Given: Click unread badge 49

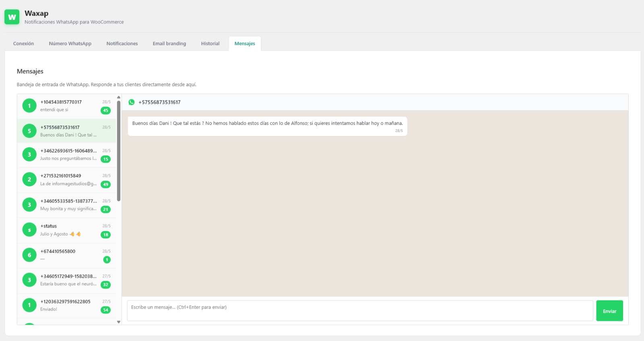Looking at the screenshot, I should click(x=106, y=184).
